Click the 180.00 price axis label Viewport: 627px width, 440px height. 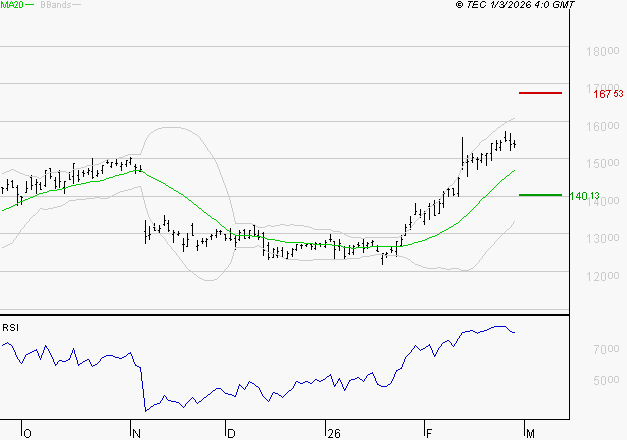tap(603, 51)
